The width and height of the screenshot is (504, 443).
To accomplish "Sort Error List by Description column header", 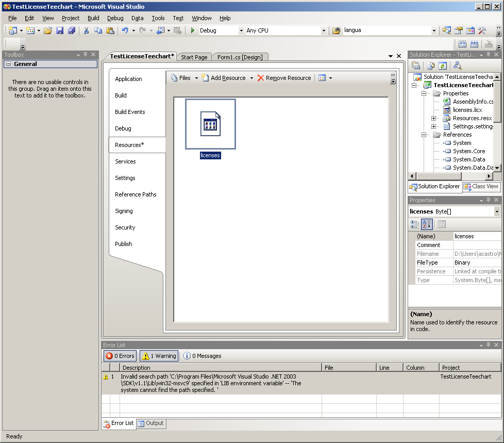I will 221,367.
